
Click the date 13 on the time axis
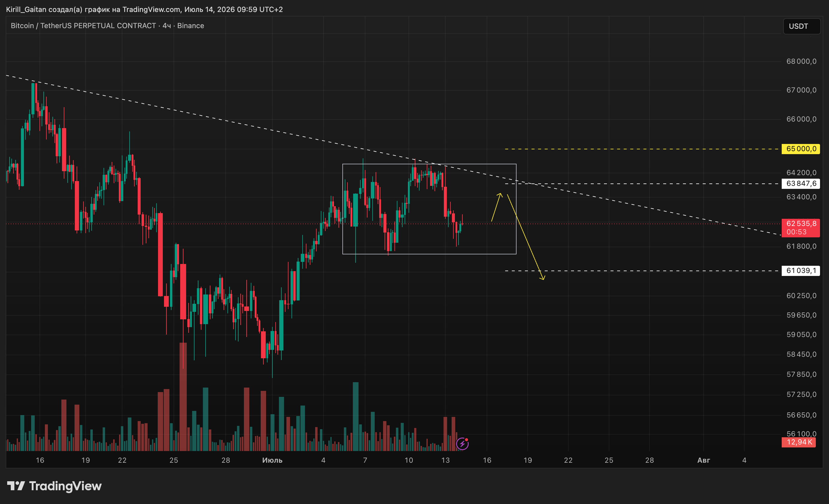click(x=445, y=460)
